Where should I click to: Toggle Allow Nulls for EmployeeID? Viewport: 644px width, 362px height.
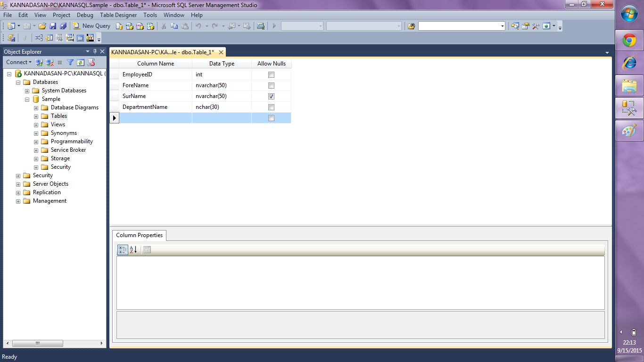click(x=271, y=74)
